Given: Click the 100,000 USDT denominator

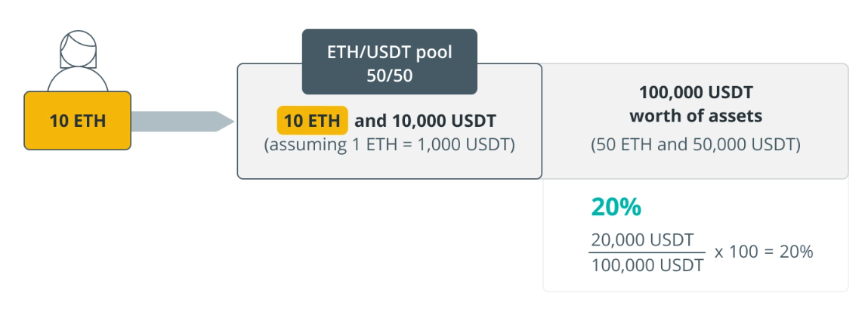Looking at the screenshot, I should [647, 265].
